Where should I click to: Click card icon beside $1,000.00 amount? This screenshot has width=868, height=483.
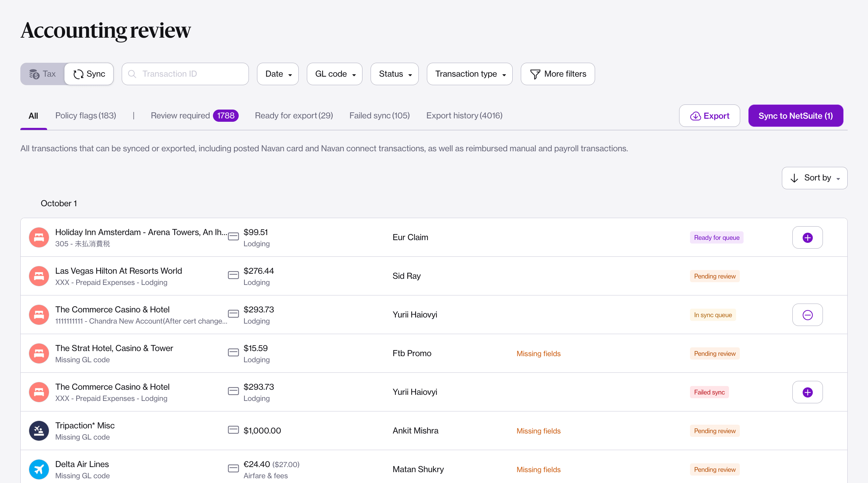click(x=233, y=430)
